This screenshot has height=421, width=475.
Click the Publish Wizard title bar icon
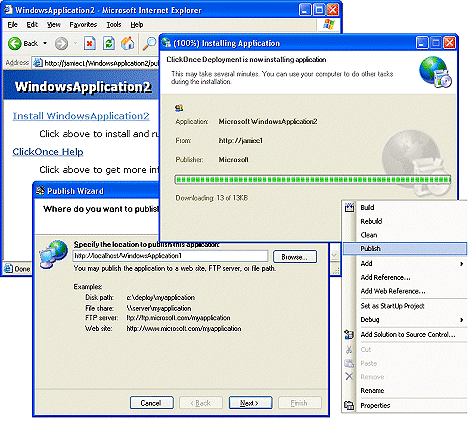click(40, 191)
